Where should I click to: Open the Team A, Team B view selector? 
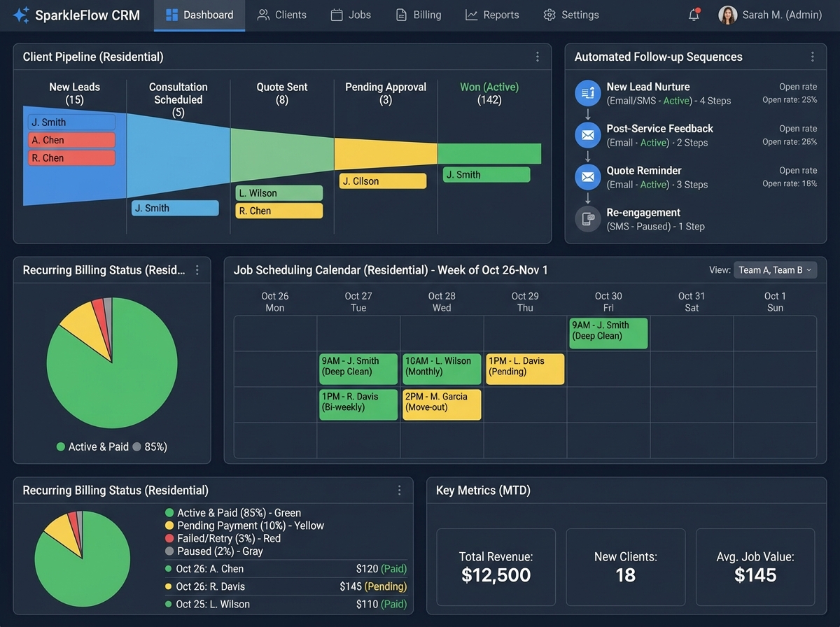tap(775, 269)
